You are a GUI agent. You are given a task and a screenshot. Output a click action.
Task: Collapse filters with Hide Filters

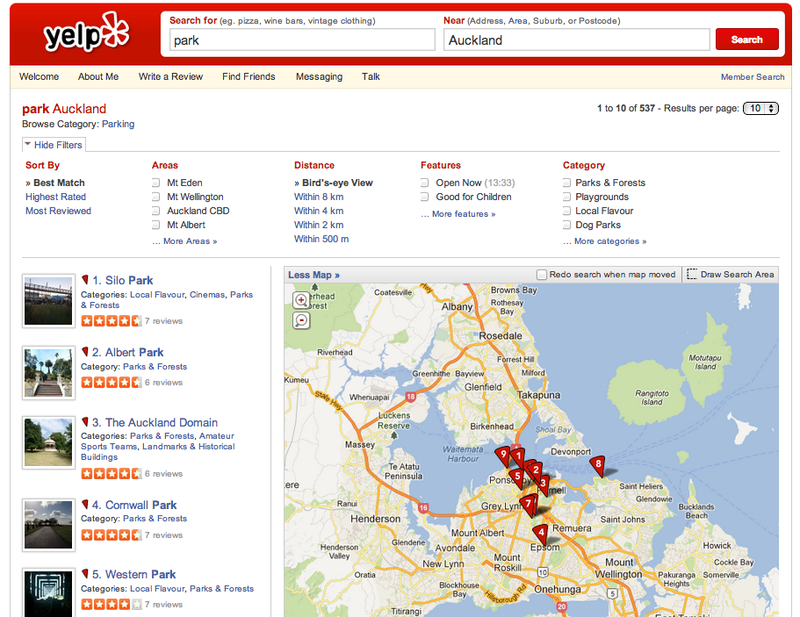point(54,145)
